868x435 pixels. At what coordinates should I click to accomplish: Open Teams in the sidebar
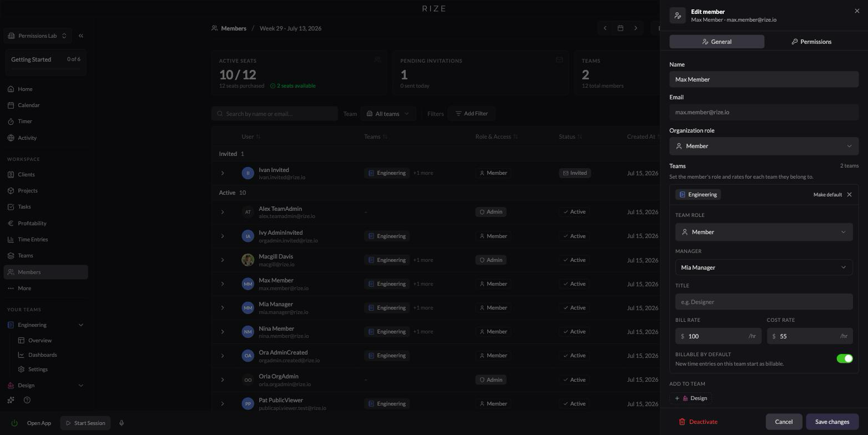(x=46, y=255)
